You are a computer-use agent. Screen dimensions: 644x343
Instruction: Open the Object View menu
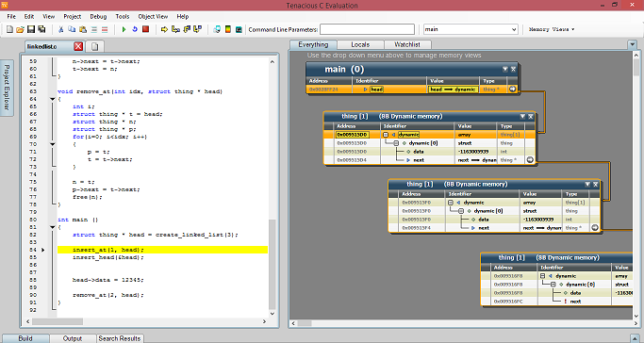(x=153, y=16)
